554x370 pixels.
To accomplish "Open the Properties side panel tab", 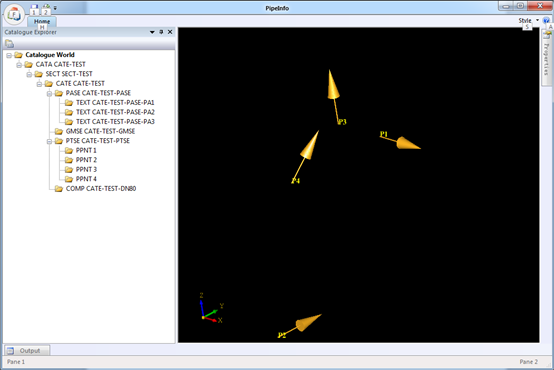I will tap(547, 58).
